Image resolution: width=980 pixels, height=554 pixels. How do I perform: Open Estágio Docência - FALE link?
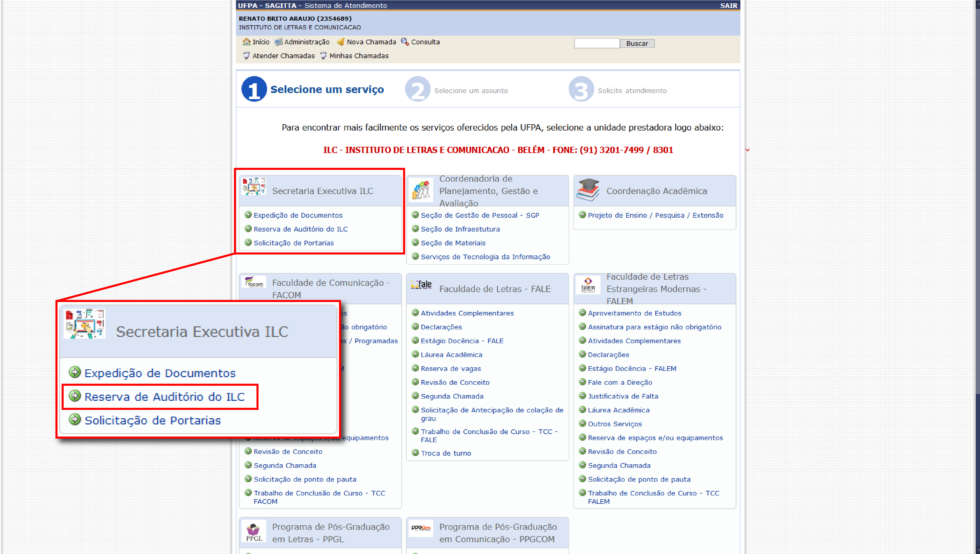click(462, 341)
